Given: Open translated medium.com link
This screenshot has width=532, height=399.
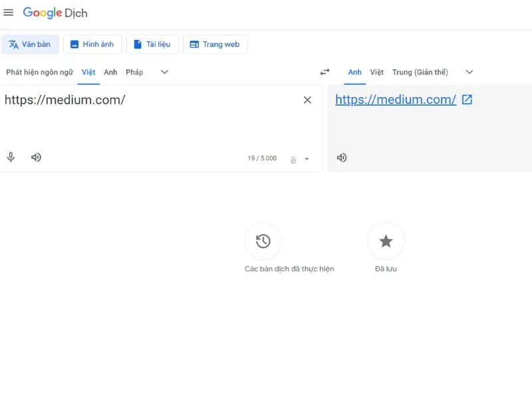Looking at the screenshot, I should 396,100.
